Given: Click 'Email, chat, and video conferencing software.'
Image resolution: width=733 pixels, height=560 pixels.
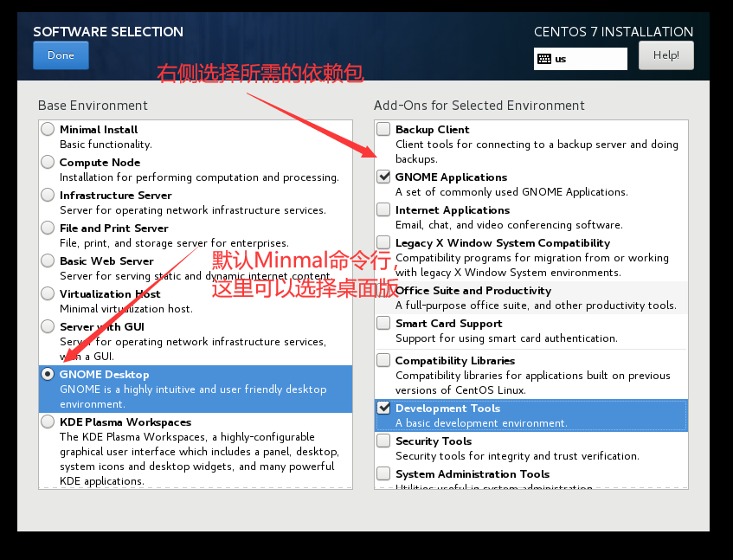Looking at the screenshot, I should [509, 225].
